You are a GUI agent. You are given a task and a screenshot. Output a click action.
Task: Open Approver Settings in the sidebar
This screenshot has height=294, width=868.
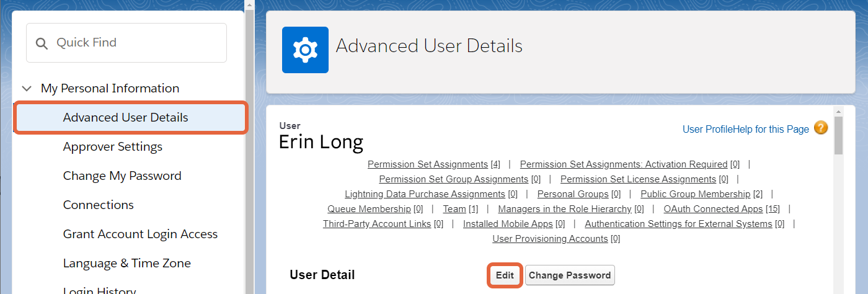(x=112, y=146)
